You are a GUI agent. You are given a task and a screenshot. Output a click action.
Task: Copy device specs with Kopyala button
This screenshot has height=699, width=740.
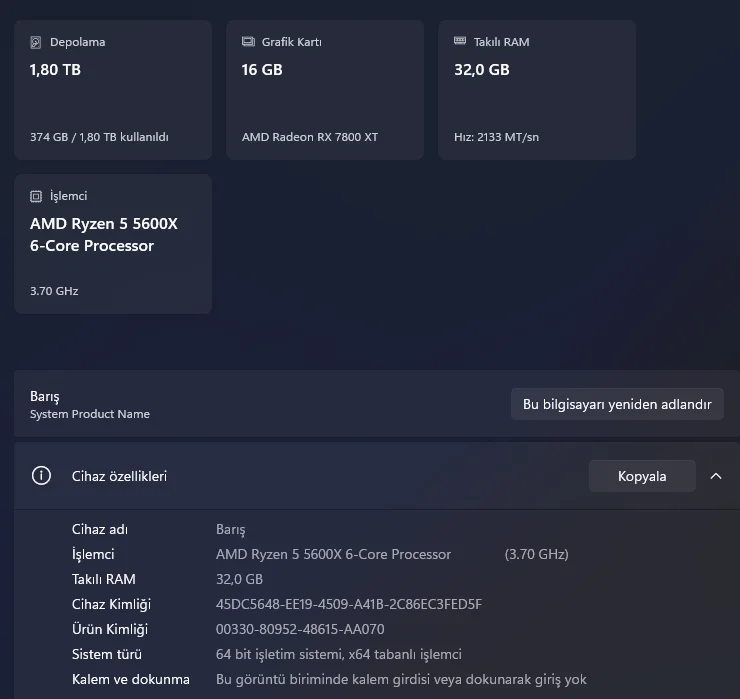click(x=642, y=476)
